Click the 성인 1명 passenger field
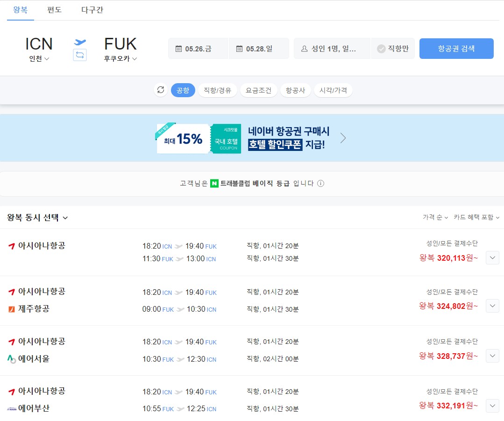 [332, 49]
